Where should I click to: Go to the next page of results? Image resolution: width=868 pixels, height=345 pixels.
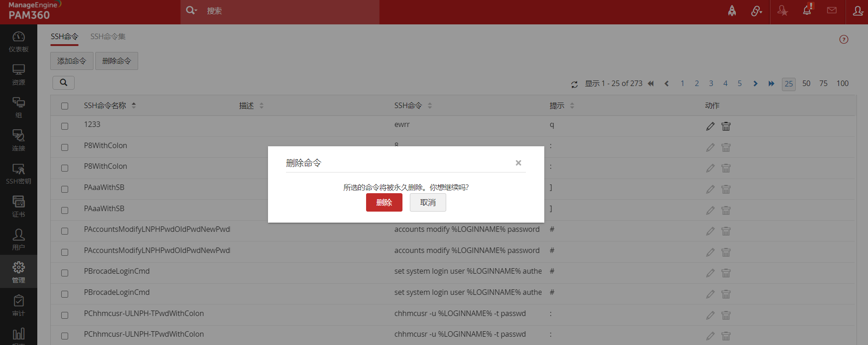click(755, 84)
